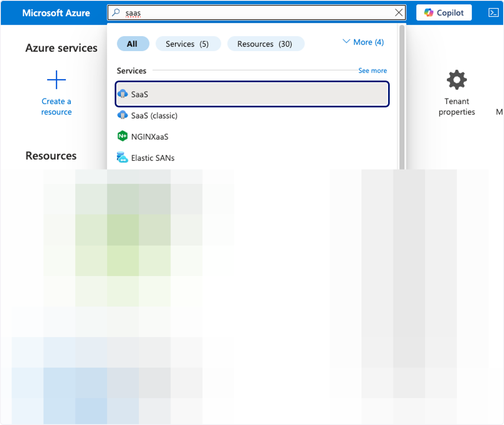Click the search magnifier icon

click(116, 13)
